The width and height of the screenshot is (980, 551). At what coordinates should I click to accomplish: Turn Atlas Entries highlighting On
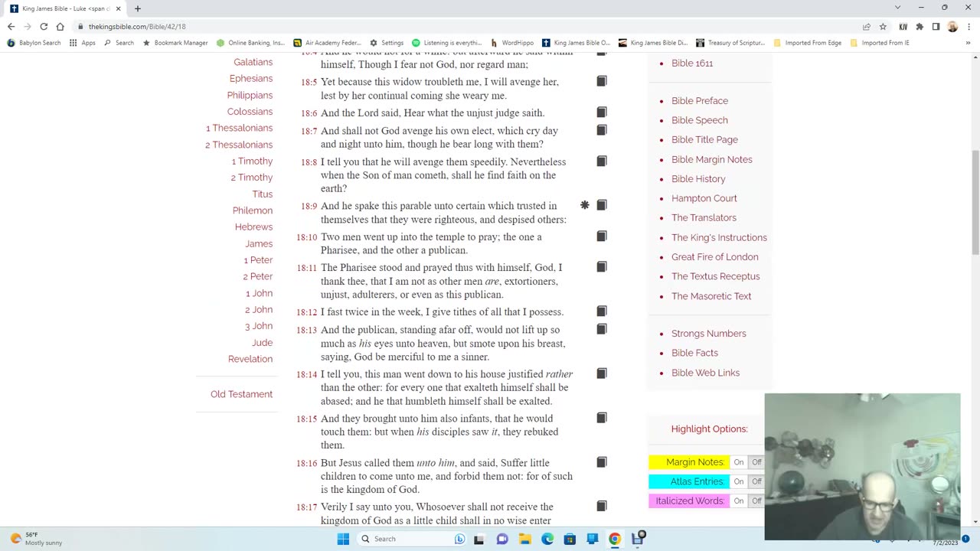(x=738, y=481)
